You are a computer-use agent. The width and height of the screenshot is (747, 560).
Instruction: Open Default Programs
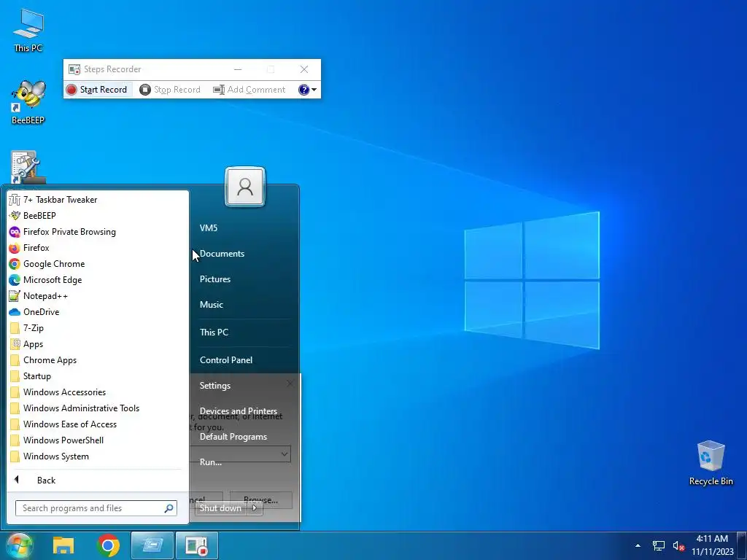[x=233, y=437]
